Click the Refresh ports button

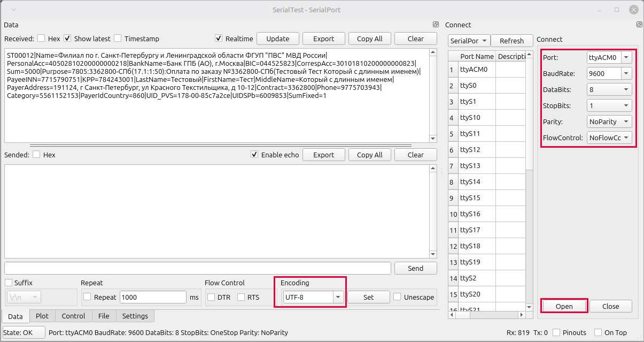(511, 41)
